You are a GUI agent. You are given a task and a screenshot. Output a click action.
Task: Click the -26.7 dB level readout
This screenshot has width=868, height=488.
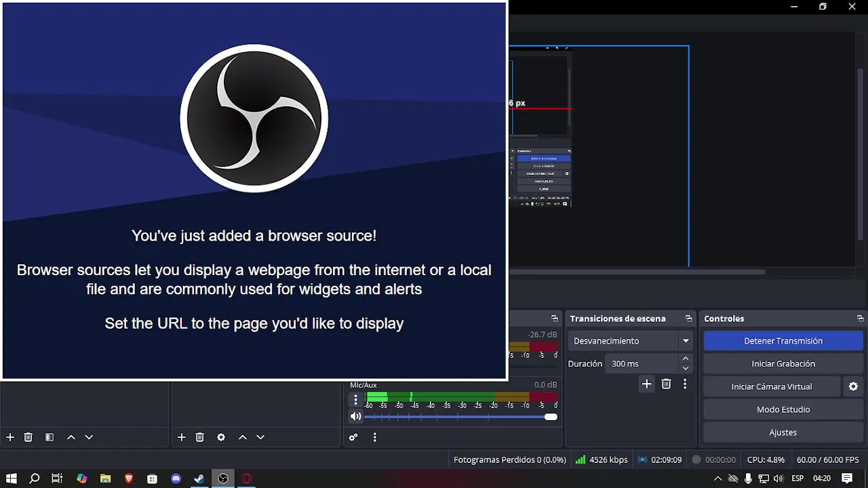point(542,335)
